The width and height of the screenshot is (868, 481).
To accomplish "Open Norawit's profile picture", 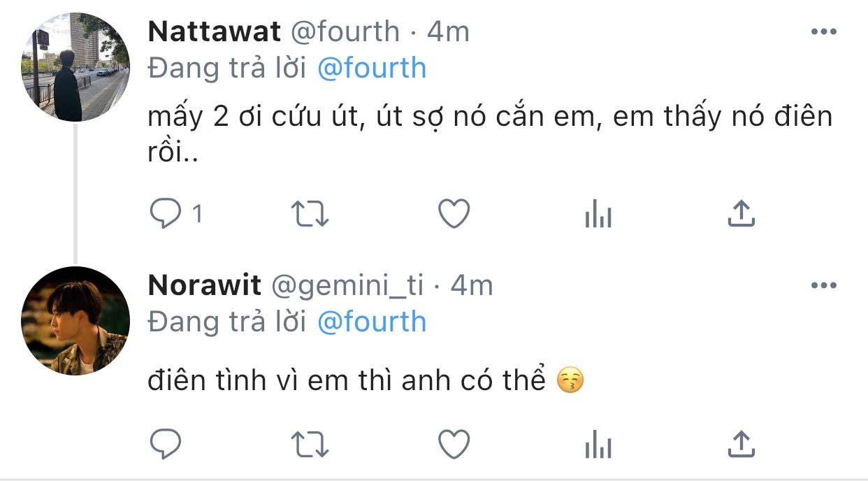I will point(75,321).
